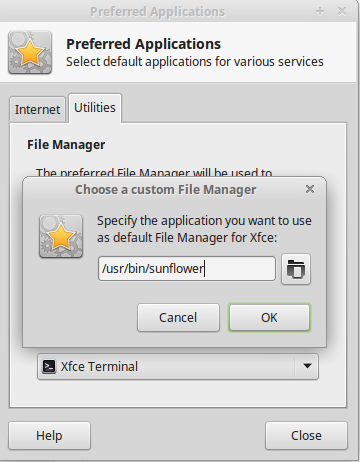Click the grayed Preferred Applications title bar text

[x=157, y=12]
